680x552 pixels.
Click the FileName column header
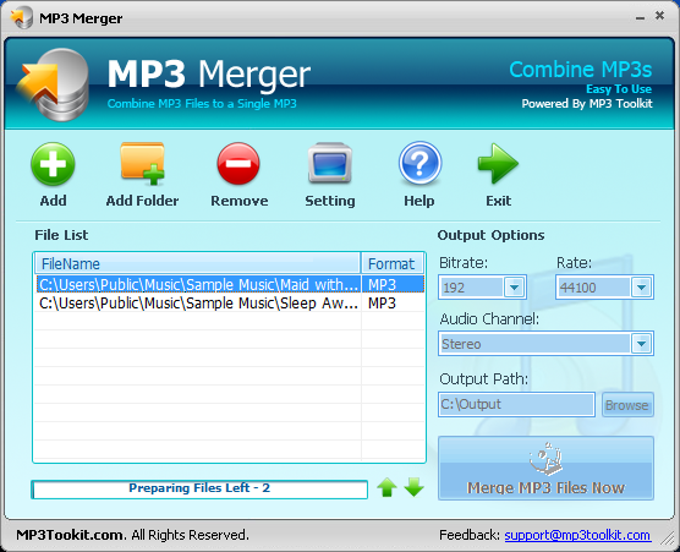point(198,264)
